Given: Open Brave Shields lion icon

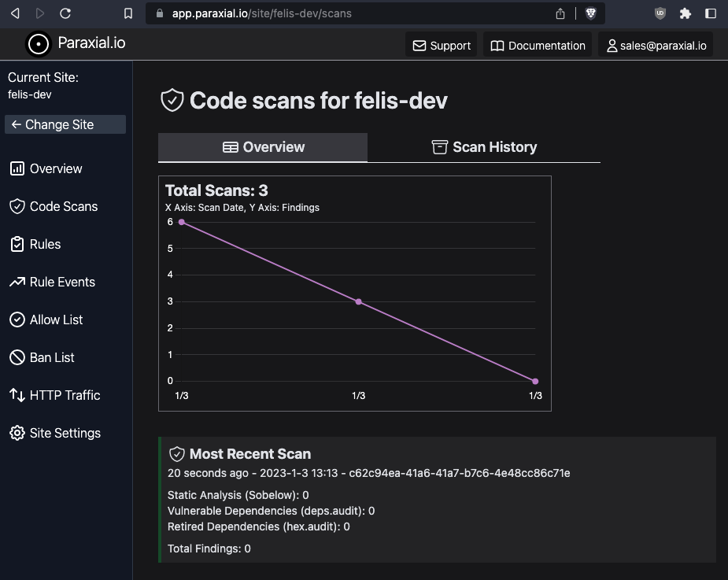Looking at the screenshot, I should (x=590, y=13).
